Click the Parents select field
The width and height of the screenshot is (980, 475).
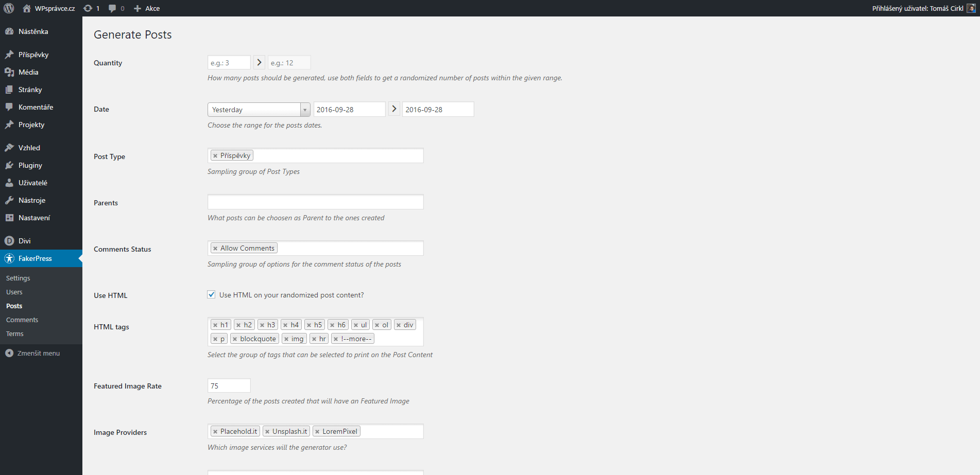(x=316, y=202)
